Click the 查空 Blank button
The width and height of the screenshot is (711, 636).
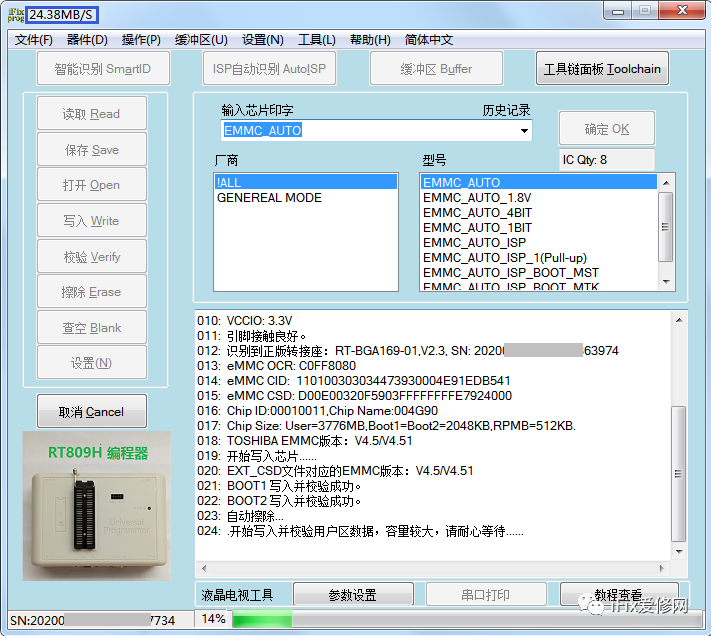tap(92, 327)
